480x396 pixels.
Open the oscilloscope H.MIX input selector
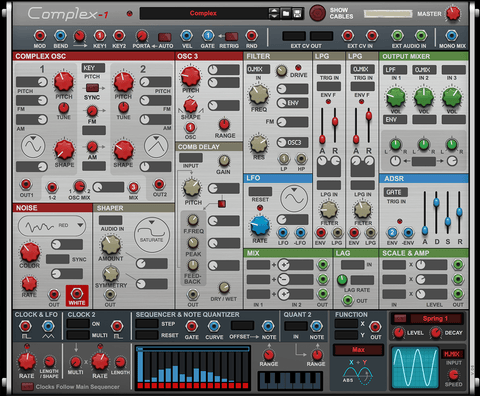tap(452, 354)
